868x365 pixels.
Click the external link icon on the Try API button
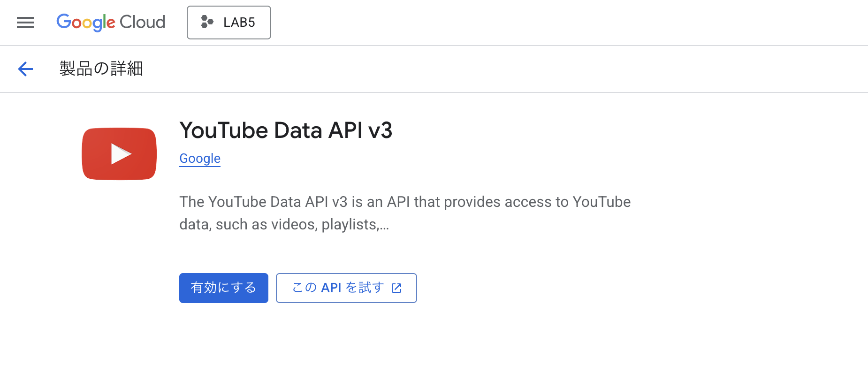pos(396,288)
